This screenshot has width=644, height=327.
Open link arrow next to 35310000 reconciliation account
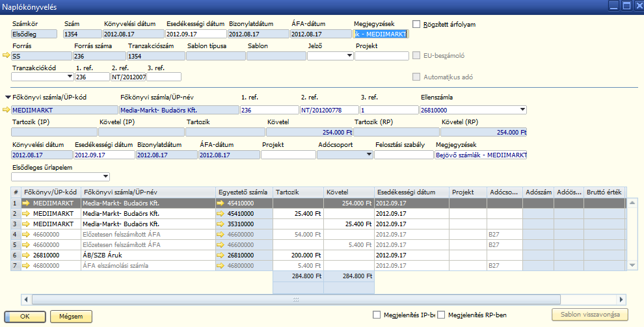[x=221, y=224]
